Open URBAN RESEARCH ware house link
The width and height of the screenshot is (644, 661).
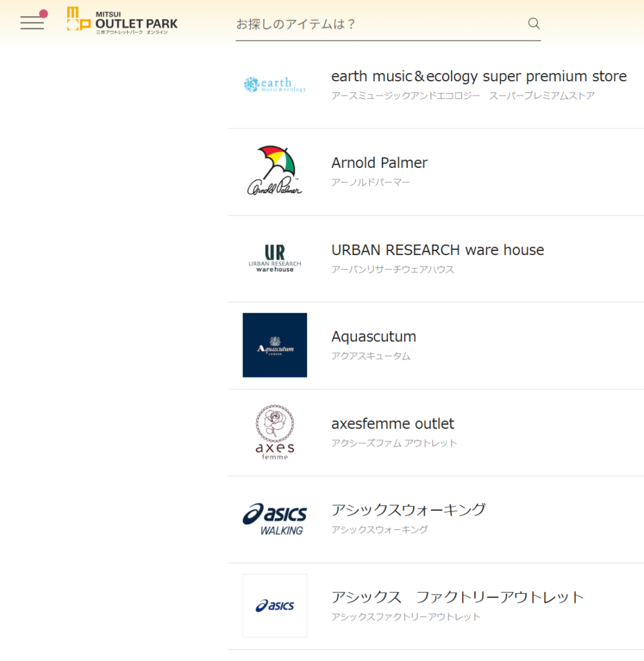tap(438, 250)
